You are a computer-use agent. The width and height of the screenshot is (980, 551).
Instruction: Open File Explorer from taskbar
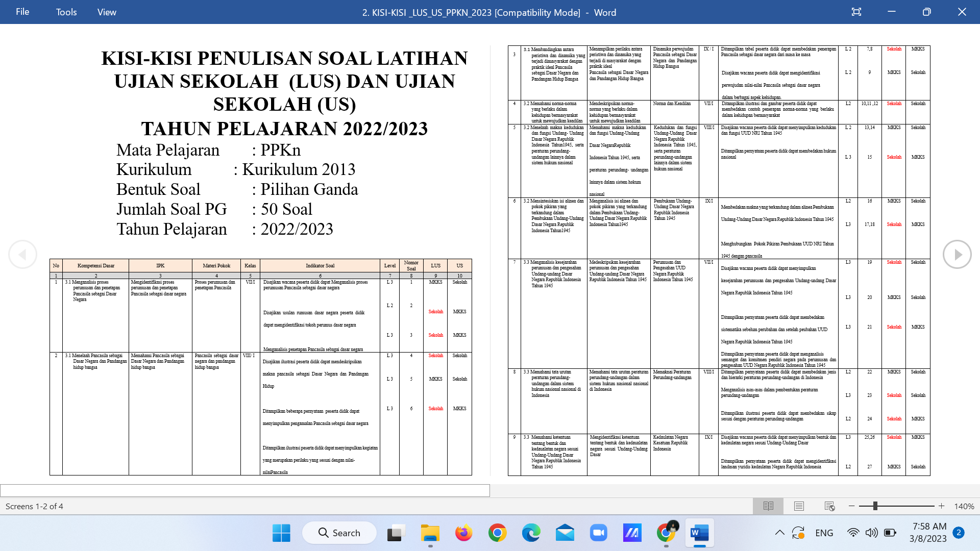tap(430, 533)
